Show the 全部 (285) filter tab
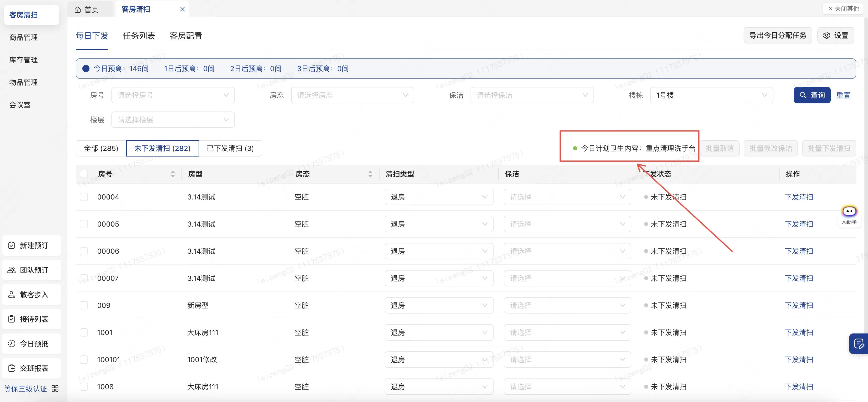The width and height of the screenshot is (868, 402). click(101, 148)
